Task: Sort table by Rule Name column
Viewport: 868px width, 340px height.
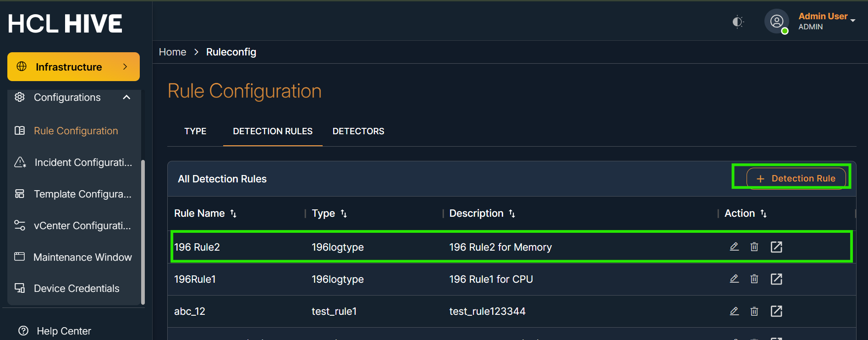Action: point(233,214)
